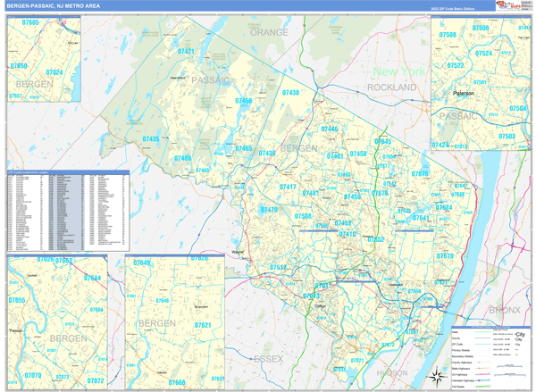Click the ESSEX county label
Image resolution: width=536 pixels, height=392 pixels.
tap(267, 359)
